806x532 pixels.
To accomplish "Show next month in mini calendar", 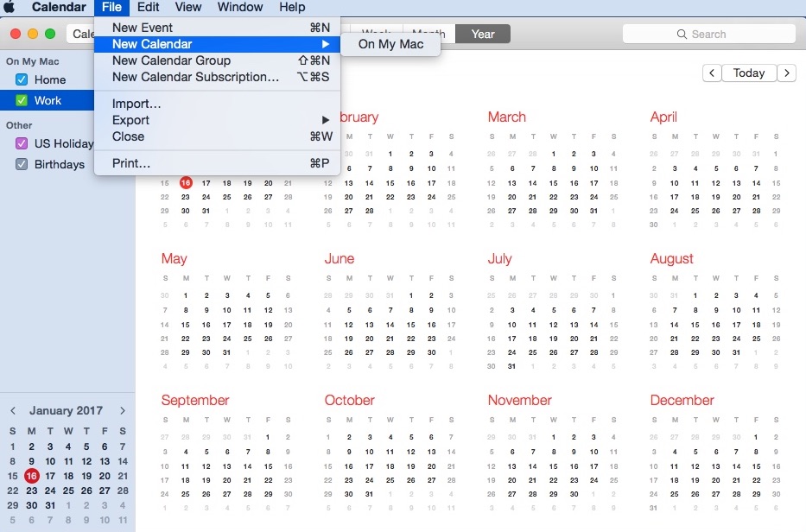I will pyautogui.click(x=123, y=411).
